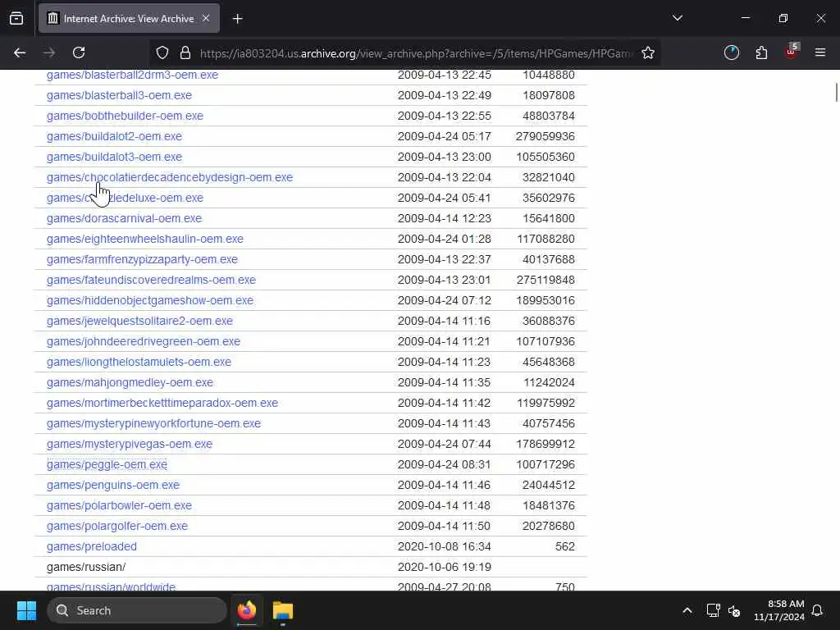Open games/fateundiscoveredrealms-oem.exe link
The image size is (840, 630).
pyautogui.click(x=151, y=281)
